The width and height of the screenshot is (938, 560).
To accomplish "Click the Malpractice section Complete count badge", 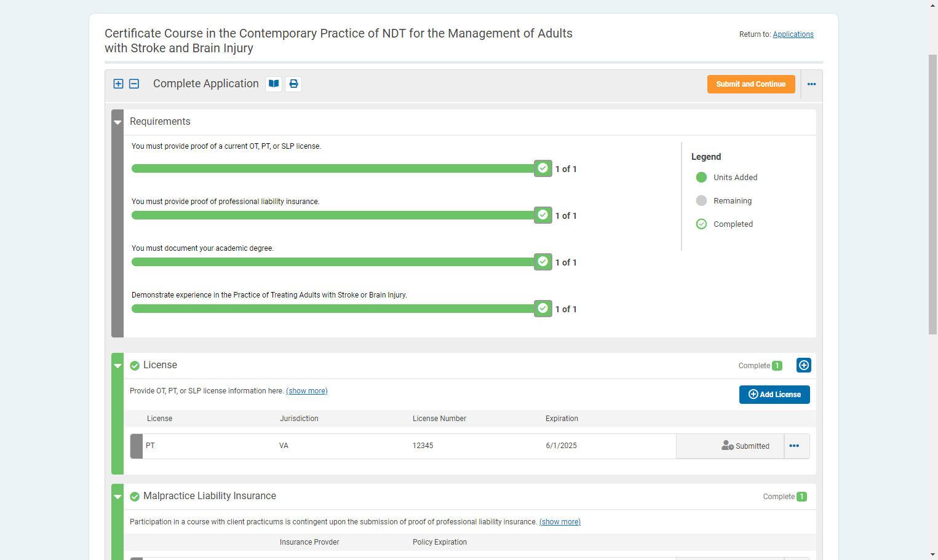I will coord(801,497).
